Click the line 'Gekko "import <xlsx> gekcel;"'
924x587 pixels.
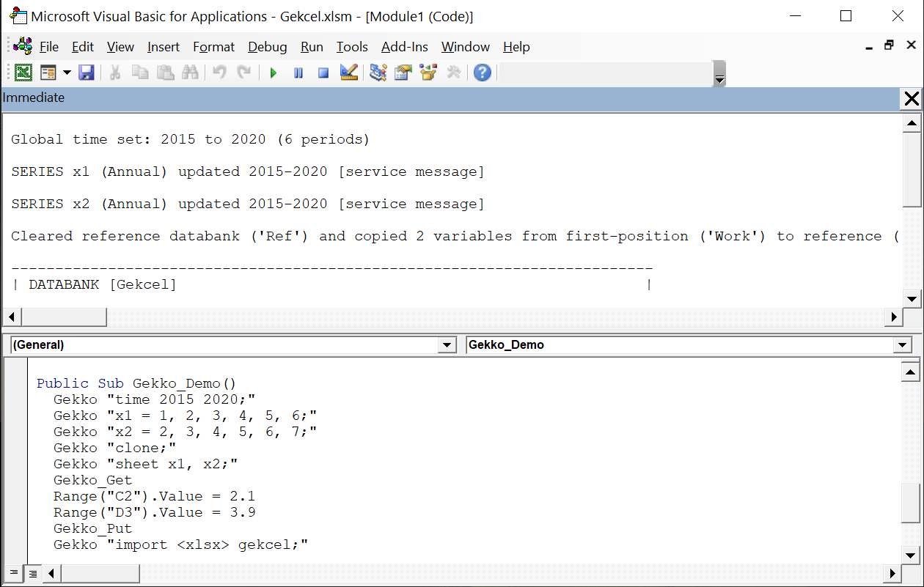[180, 544]
